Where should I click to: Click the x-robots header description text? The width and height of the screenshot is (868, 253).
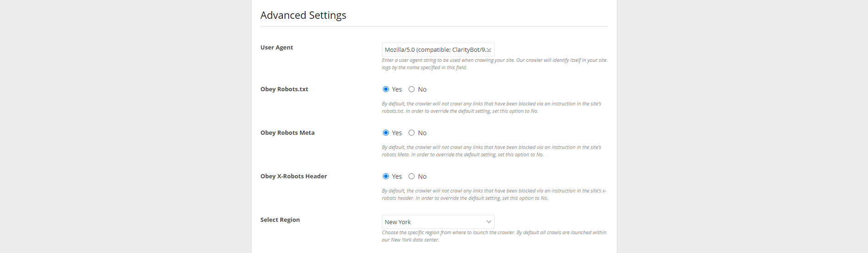(494, 194)
